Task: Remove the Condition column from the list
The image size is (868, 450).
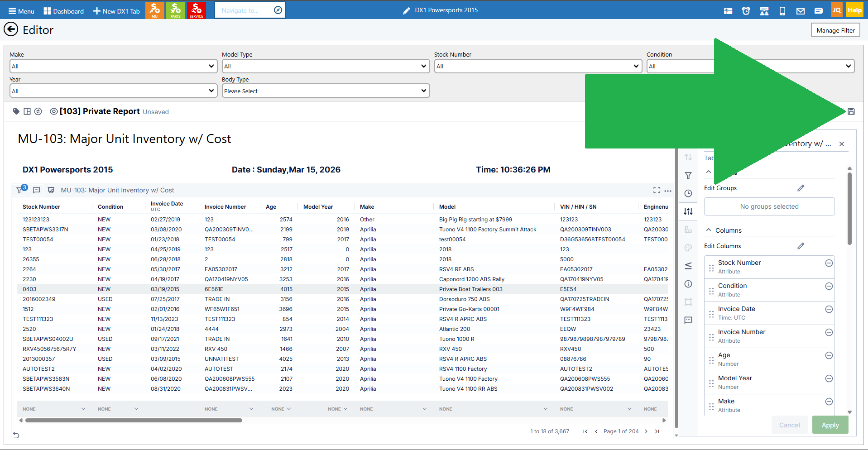Action: coord(829,286)
